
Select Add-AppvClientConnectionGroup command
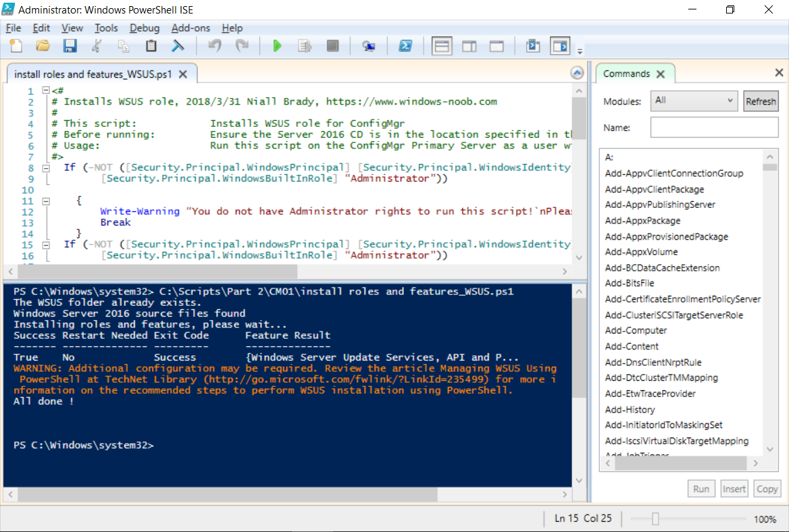(673, 174)
